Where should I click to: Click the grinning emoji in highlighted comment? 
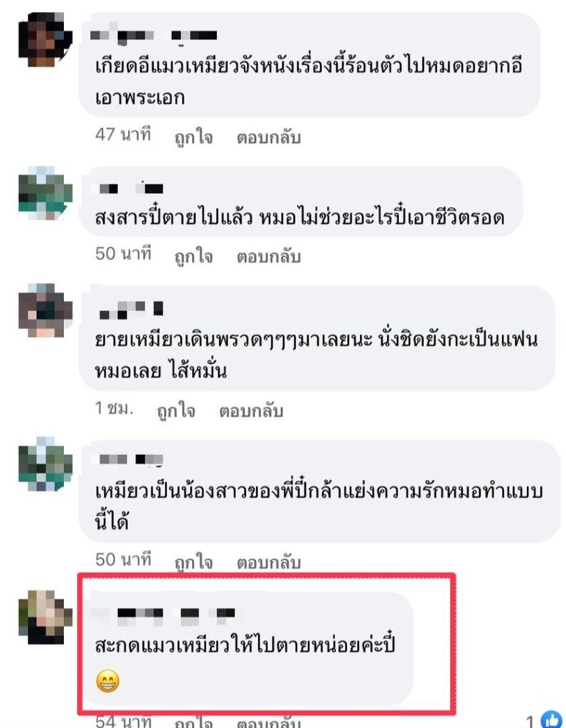coord(107,681)
